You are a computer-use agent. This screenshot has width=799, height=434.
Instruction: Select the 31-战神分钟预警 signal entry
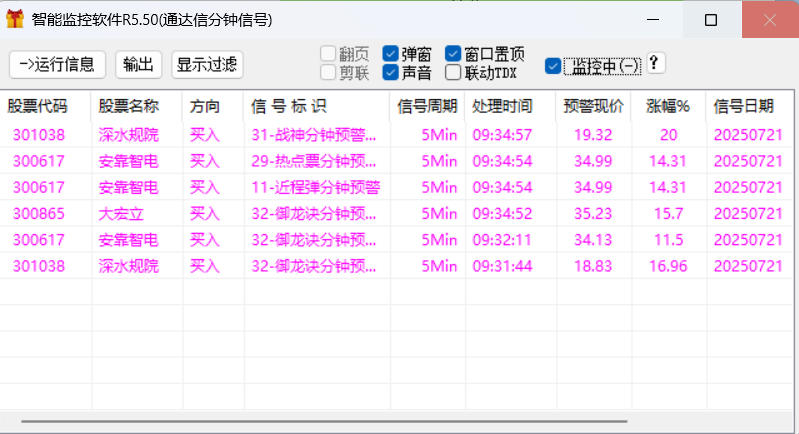(315, 135)
